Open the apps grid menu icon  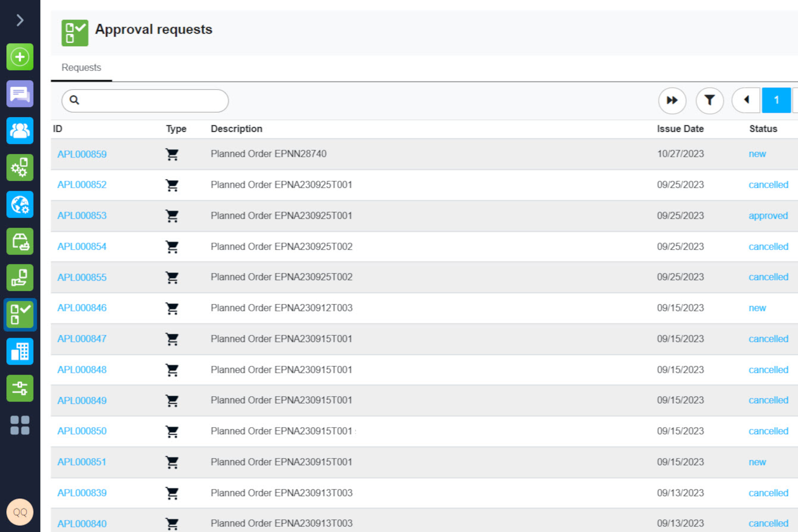pos(20,425)
